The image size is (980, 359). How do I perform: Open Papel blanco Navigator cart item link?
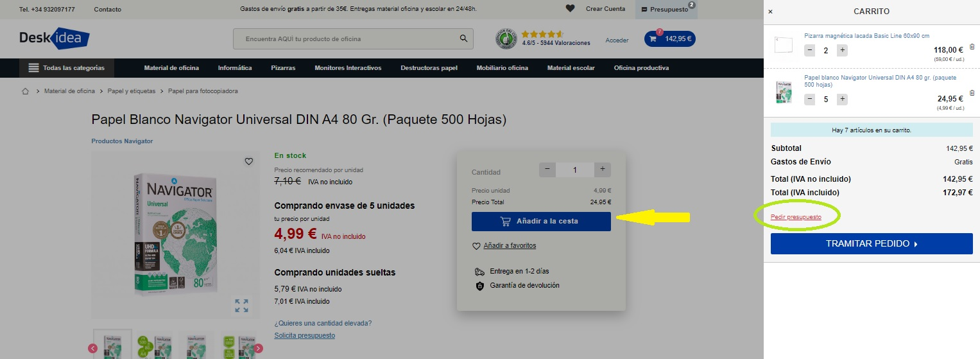(880, 80)
